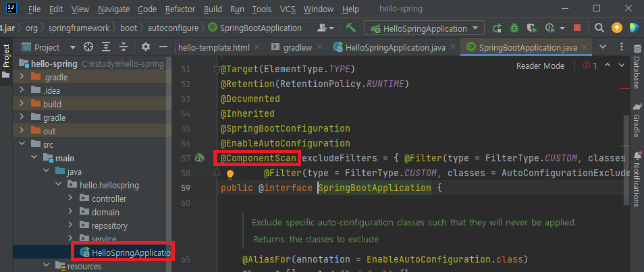Screen dimensions: 644x272
Task: Run with Coverage shield icon
Action: [x=532, y=28]
